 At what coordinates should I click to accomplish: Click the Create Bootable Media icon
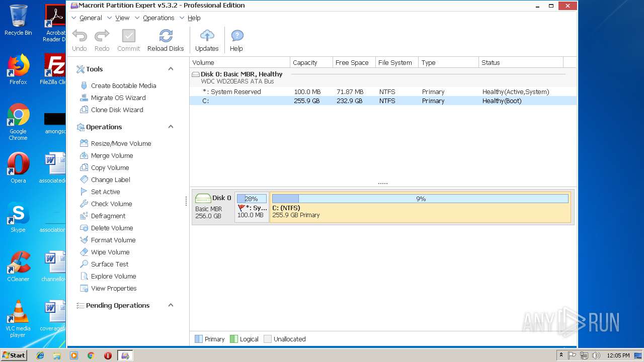click(x=84, y=85)
